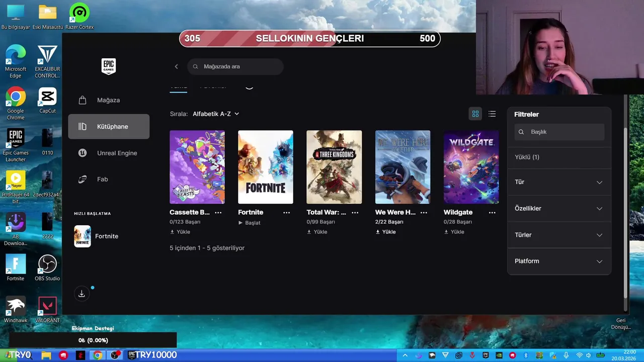Click the Chrome icon on taskbar

98,355
